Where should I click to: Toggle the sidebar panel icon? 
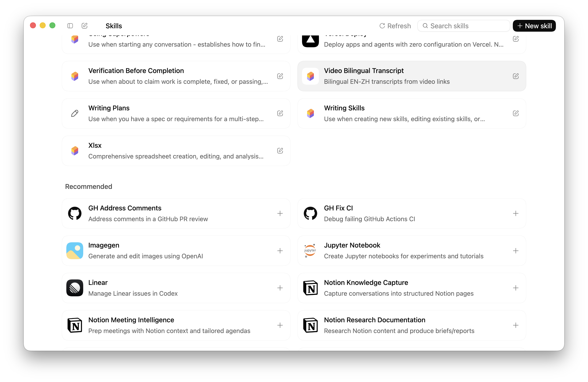pos(70,26)
